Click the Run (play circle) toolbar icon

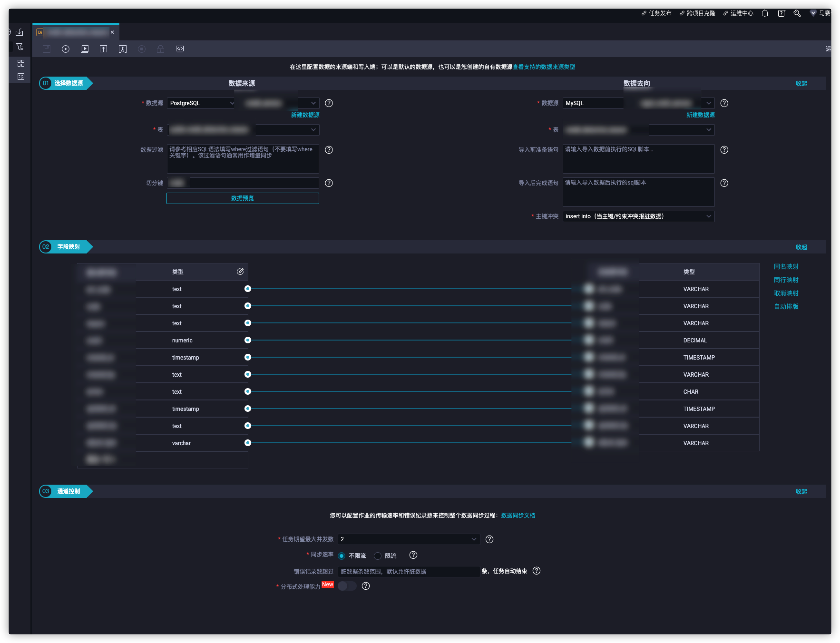pos(65,49)
